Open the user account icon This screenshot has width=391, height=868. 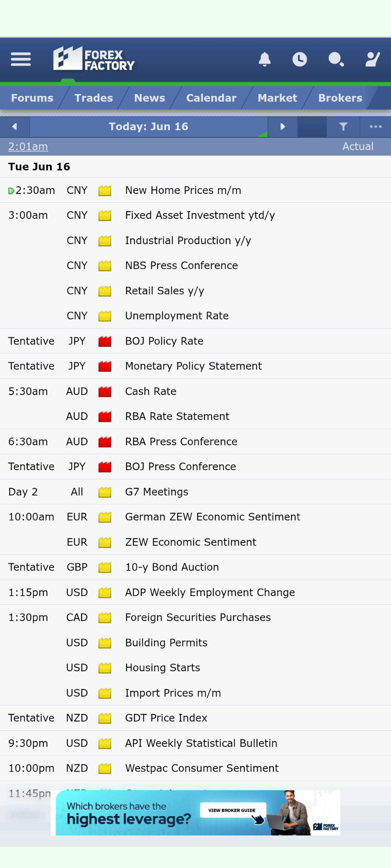(372, 59)
